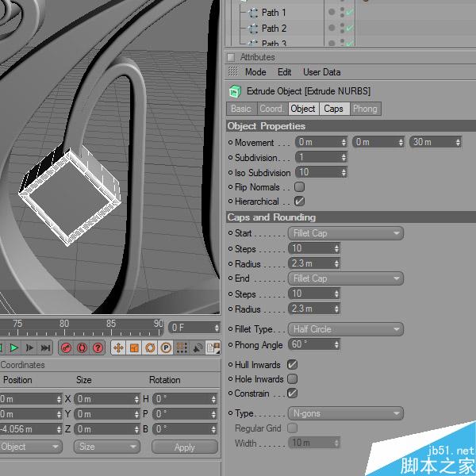This screenshot has height=476, width=476.
Task: Open the Mode menu in Attributes
Action: click(255, 72)
